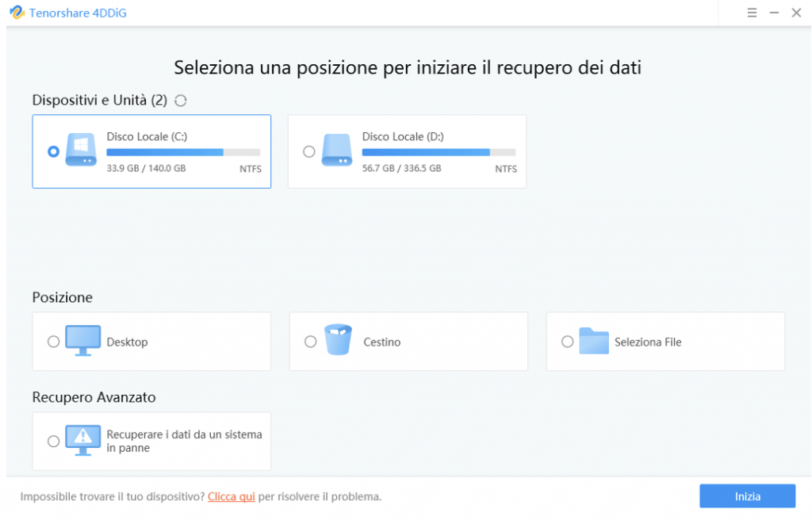This screenshot has height=520, width=812.
Task: Enable the Seleziona File option
Action: tap(568, 342)
